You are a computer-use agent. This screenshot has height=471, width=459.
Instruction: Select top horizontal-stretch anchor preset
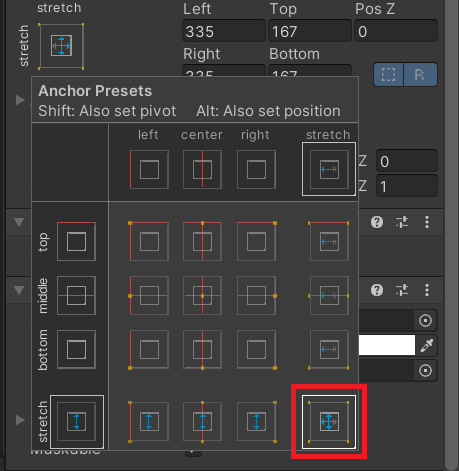click(329, 241)
